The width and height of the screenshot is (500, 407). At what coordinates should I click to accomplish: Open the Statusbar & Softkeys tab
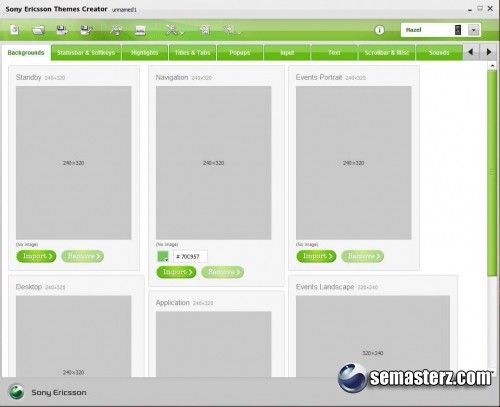pyautogui.click(x=86, y=53)
